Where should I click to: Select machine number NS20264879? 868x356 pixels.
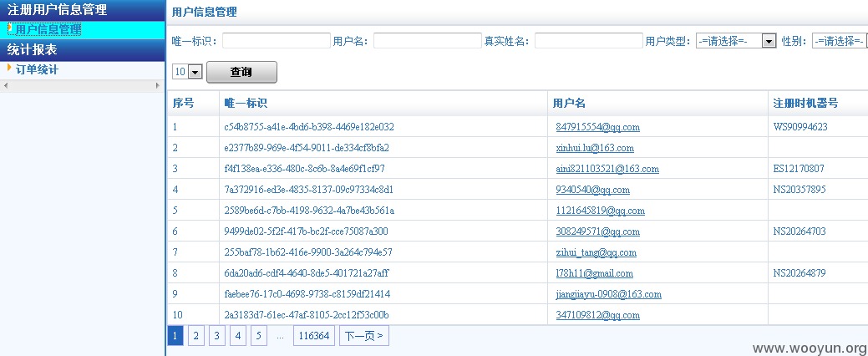[799, 273]
